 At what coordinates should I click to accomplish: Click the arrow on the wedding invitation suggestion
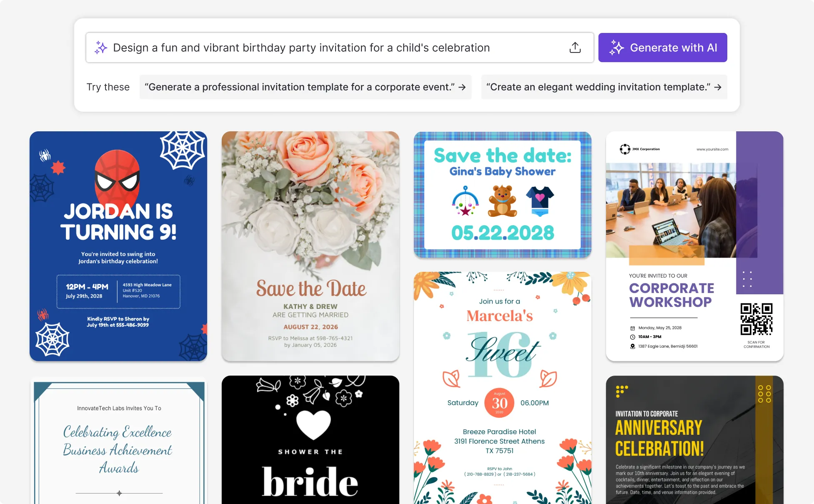click(x=718, y=87)
